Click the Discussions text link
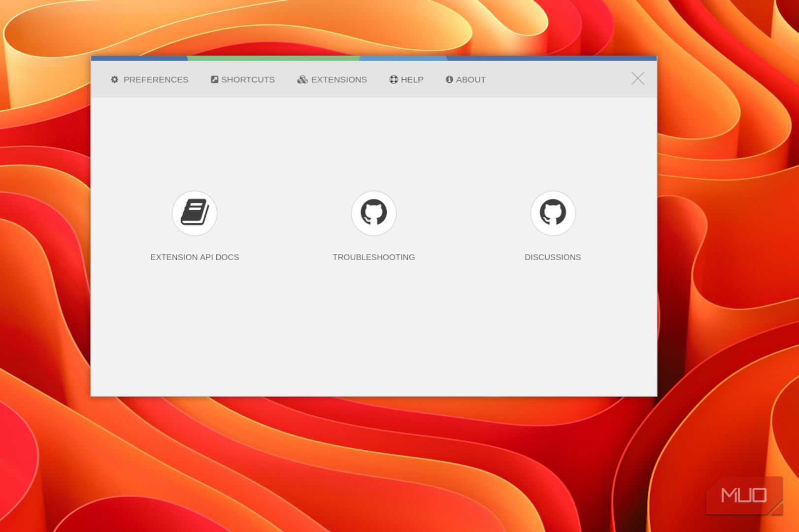Screen dimensions: 799x532 (553, 257)
